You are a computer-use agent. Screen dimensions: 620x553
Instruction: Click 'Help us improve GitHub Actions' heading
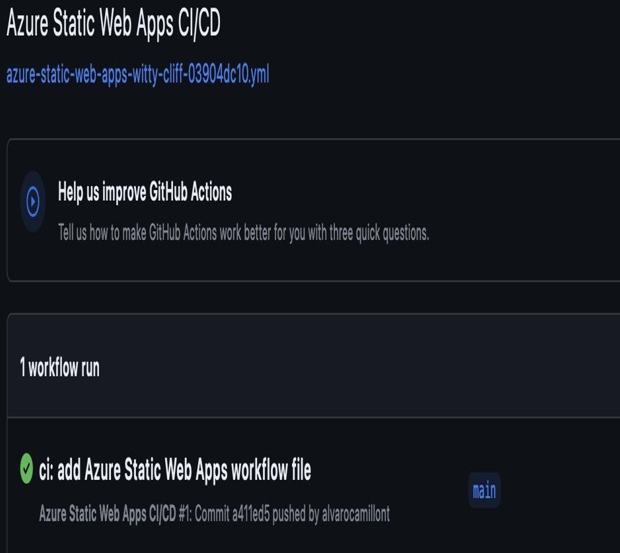pyautogui.click(x=145, y=192)
